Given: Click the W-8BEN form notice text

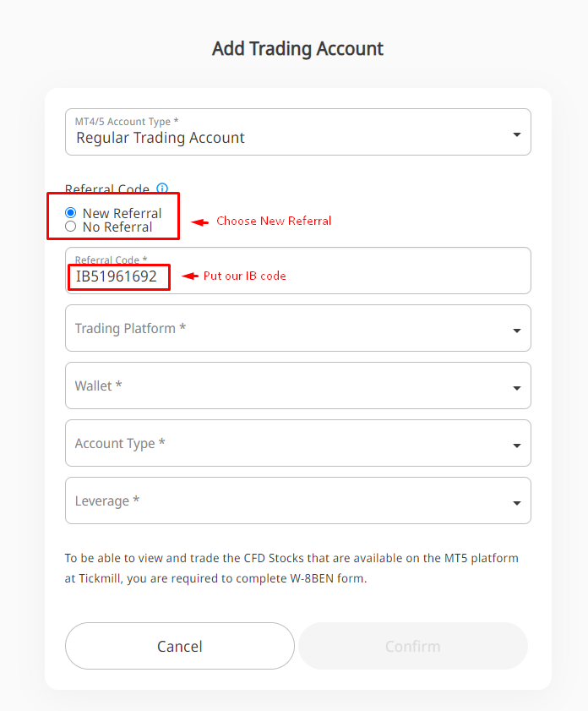Looking at the screenshot, I should coord(291,569).
